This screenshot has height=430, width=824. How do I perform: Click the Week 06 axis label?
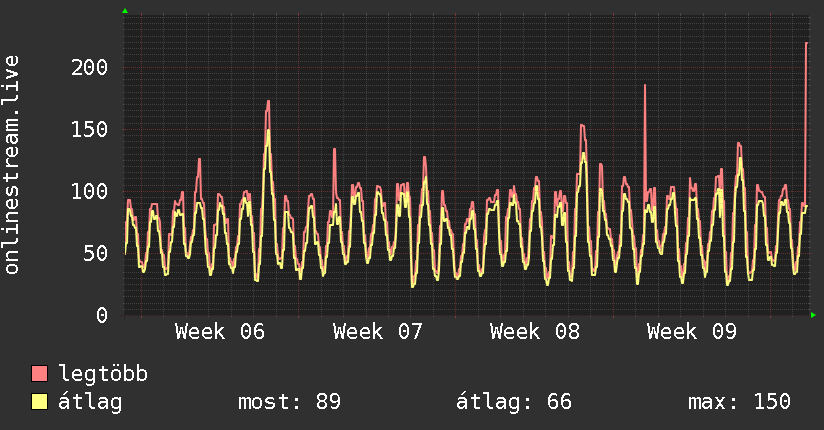219,331
